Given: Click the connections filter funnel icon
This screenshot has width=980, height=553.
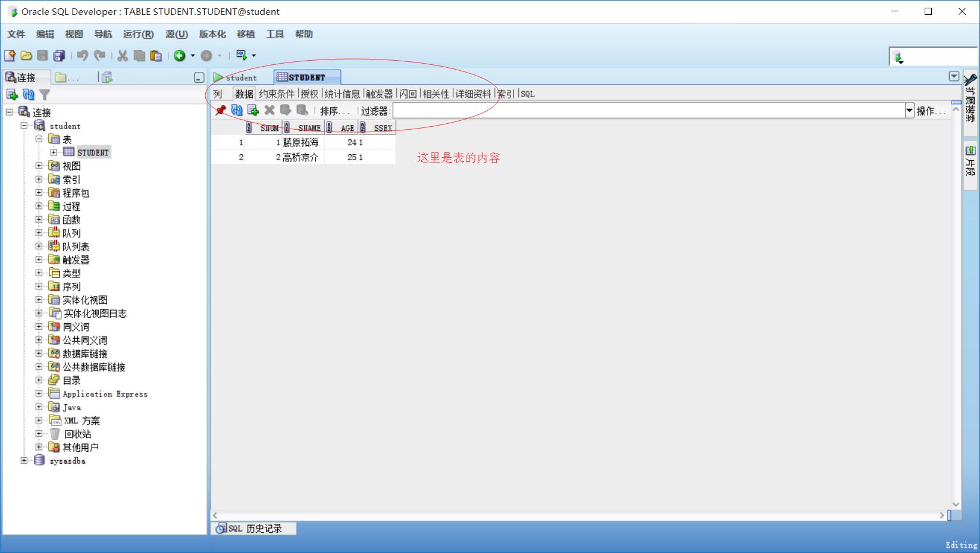Looking at the screenshot, I should [45, 94].
